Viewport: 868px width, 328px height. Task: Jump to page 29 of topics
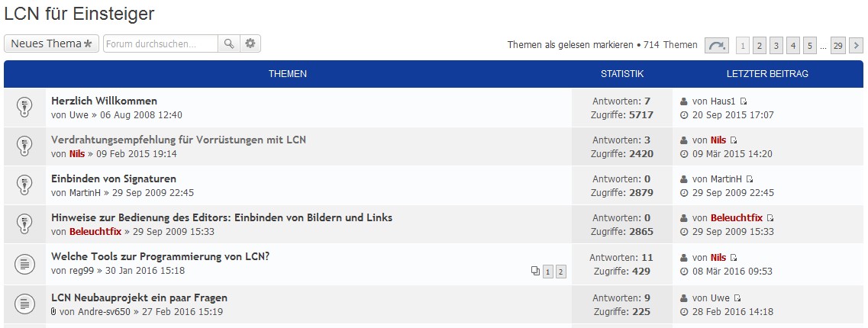(x=837, y=46)
